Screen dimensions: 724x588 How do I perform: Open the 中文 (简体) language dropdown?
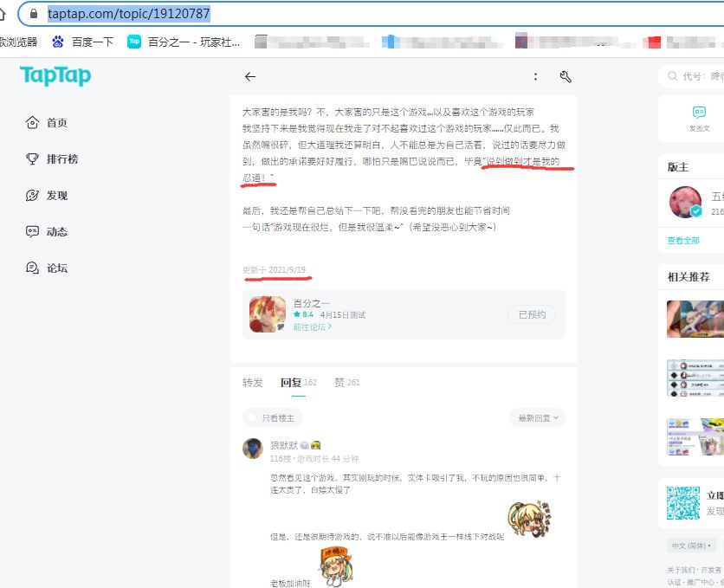point(691,546)
